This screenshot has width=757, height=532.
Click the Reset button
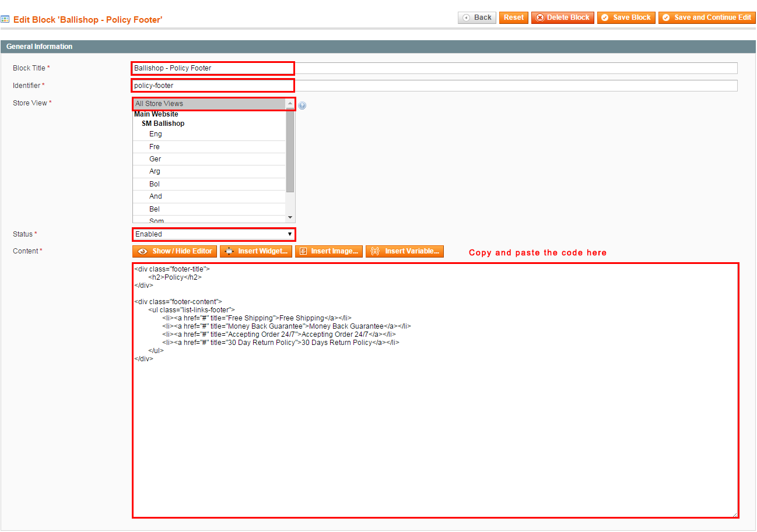[x=514, y=17]
